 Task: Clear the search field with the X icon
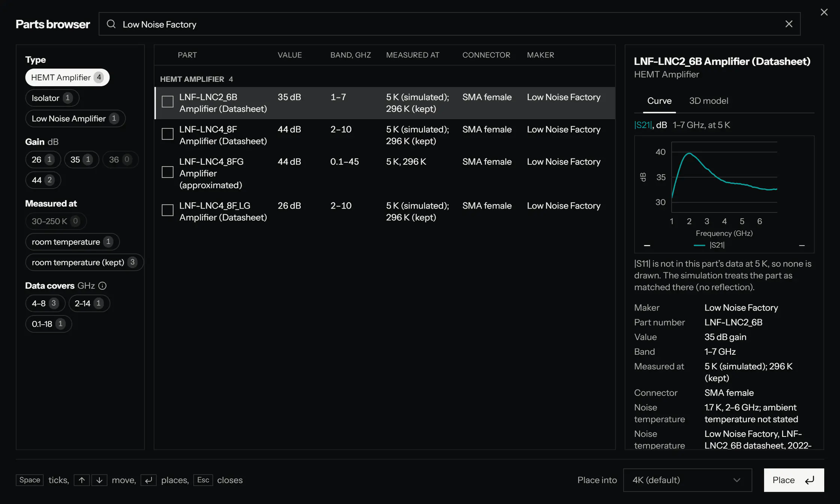coord(789,24)
